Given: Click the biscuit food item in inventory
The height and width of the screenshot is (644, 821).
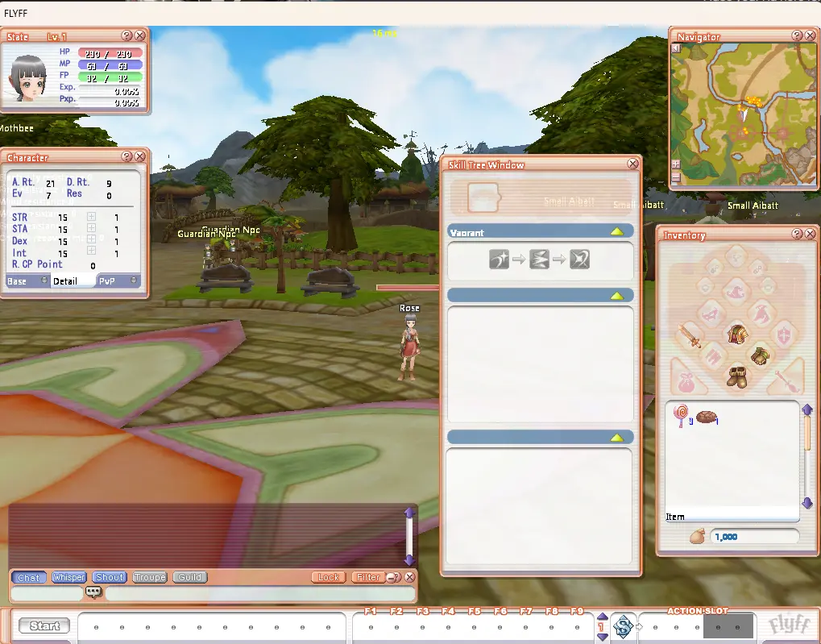Looking at the screenshot, I should pos(707,417).
